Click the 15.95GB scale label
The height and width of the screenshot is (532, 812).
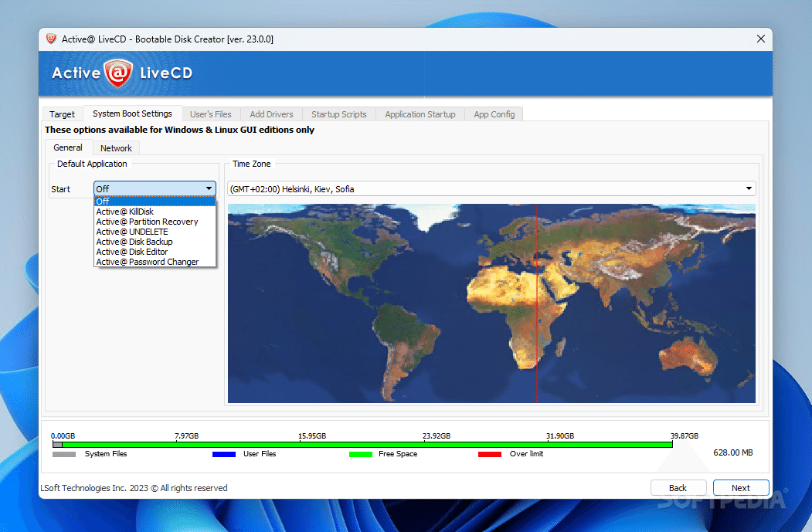312,435
